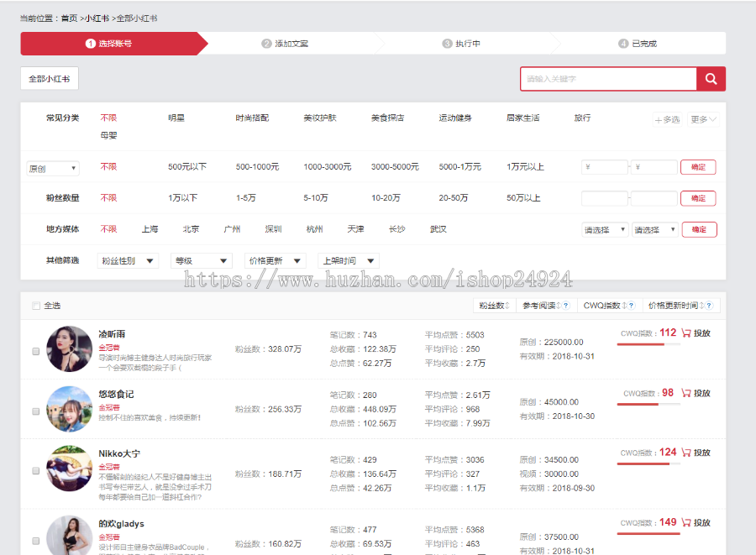Image resolution: width=756 pixels, height=555 pixels.
Task: Click help icon beside CWQ指数 sort
Action: click(631, 306)
